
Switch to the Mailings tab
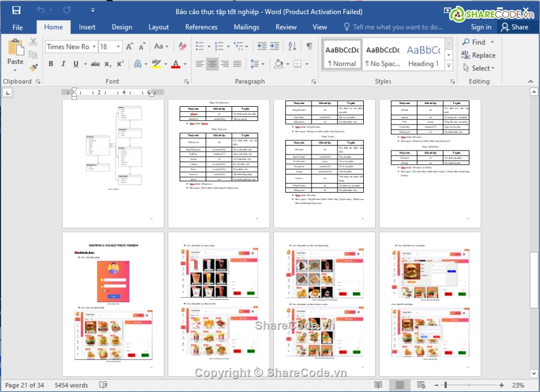coord(246,27)
